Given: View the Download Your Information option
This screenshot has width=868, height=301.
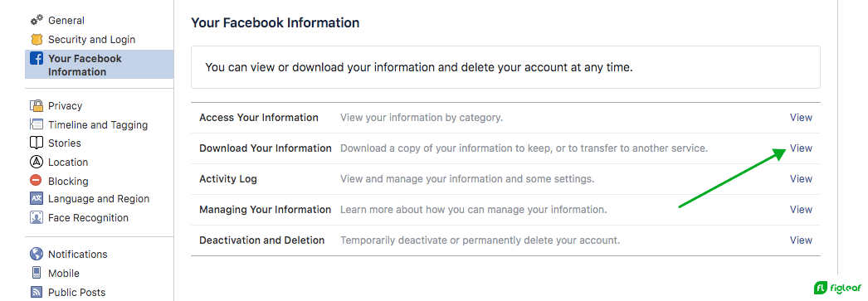Looking at the screenshot, I should [x=801, y=148].
